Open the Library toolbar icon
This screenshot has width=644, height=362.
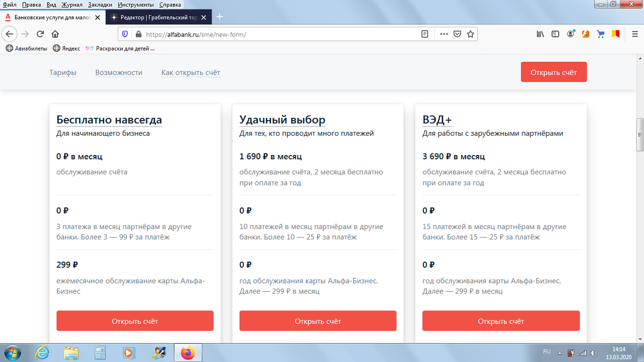540,34
